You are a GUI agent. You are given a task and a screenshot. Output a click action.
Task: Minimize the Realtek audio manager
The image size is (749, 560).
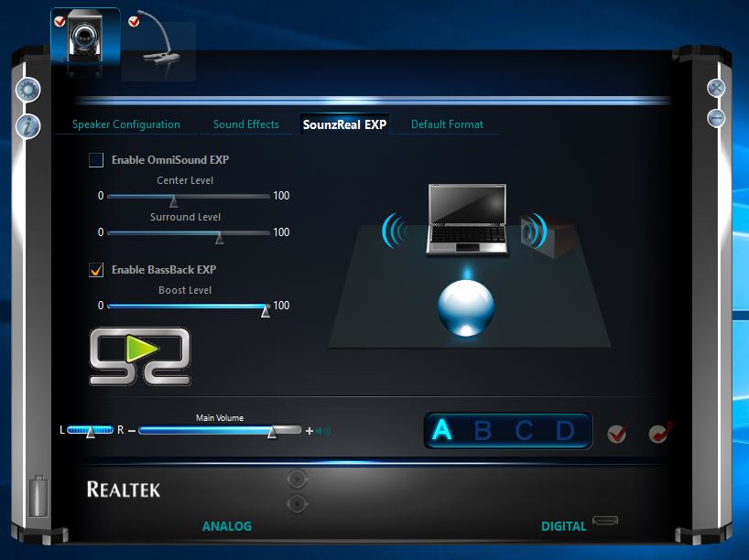[715, 117]
